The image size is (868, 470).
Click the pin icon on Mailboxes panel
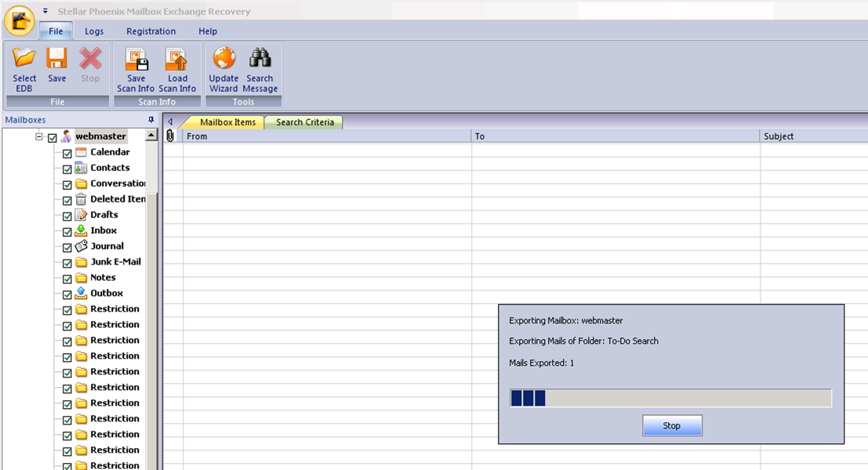151,120
